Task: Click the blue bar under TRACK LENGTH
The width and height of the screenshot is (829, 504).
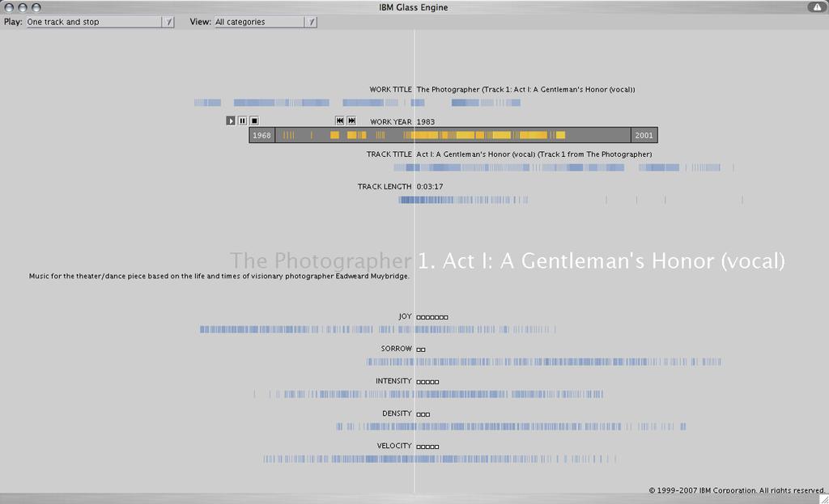Action: (x=571, y=200)
